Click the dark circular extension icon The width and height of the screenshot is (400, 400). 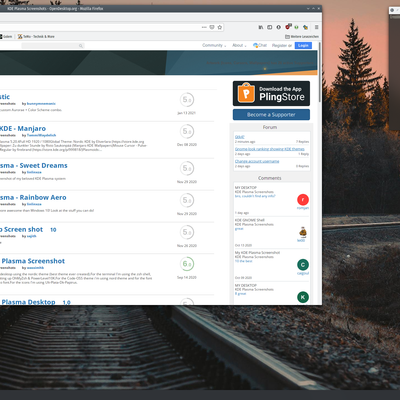(278, 27)
